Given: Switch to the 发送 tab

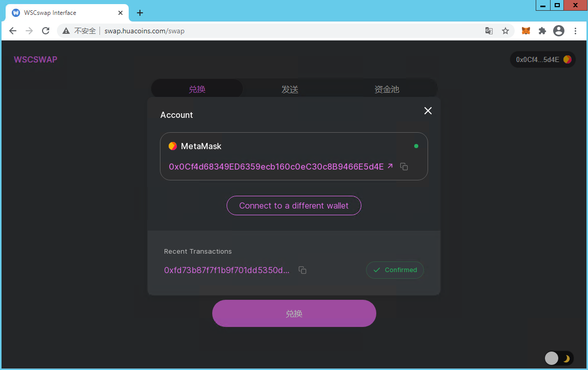Looking at the screenshot, I should tap(290, 89).
